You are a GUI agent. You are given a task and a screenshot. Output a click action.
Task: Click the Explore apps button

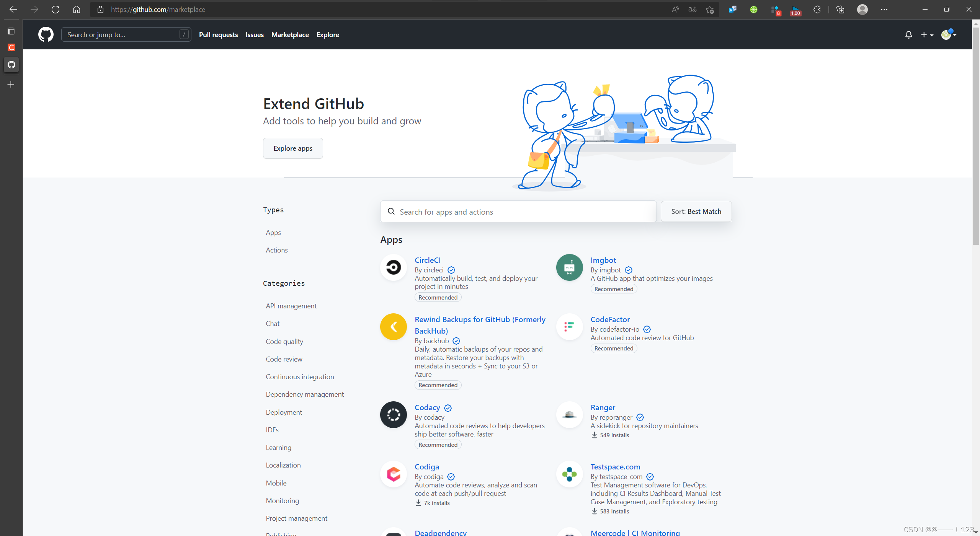click(x=293, y=148)
